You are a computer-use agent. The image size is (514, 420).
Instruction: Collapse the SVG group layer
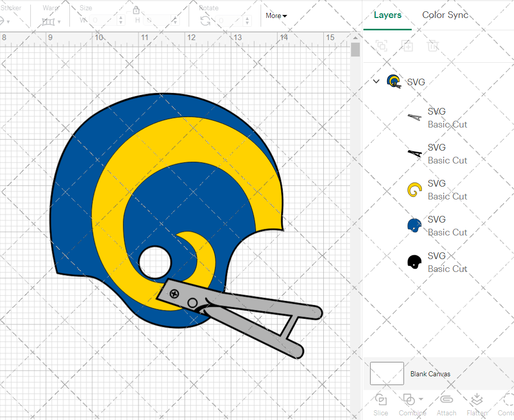tap(376, 81)
